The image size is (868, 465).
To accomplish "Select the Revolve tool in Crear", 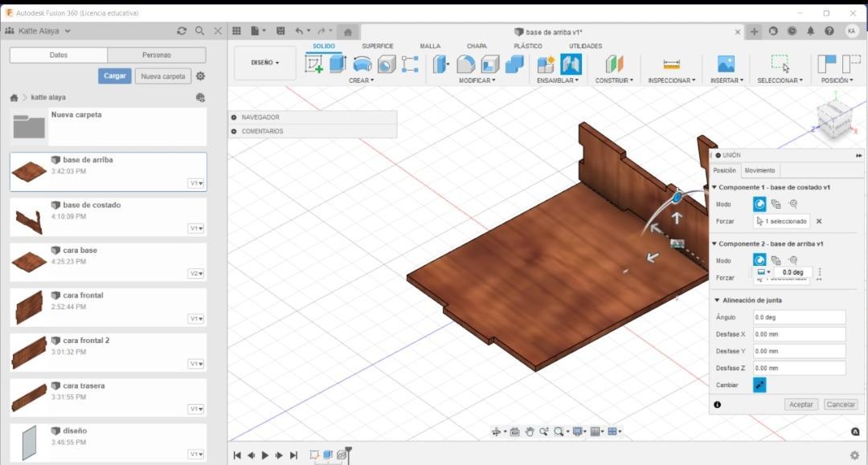I will click(x=362, y=64).
